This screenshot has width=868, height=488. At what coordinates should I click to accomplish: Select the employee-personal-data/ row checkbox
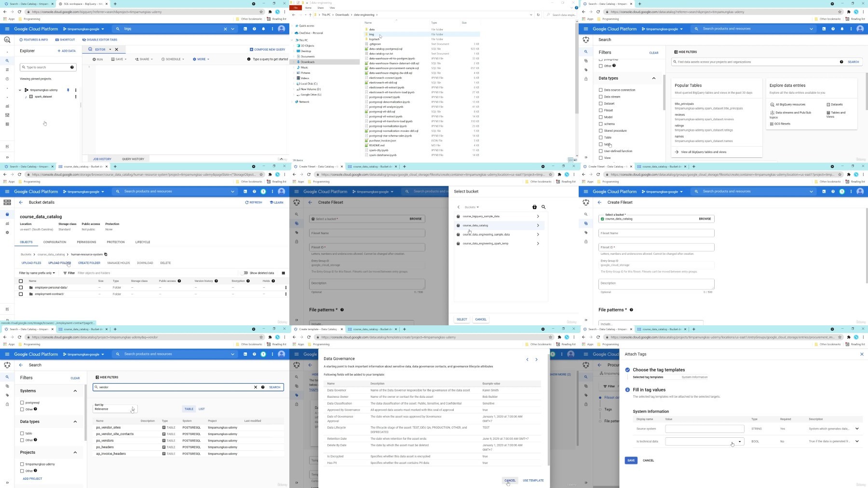pos(21,288)
